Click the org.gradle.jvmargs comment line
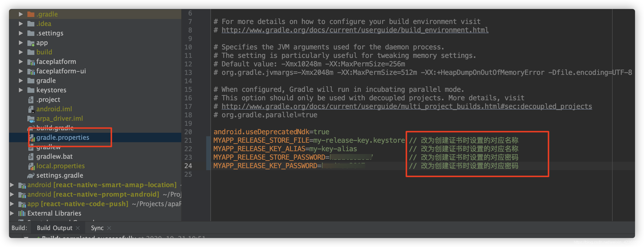Image resolution: width=644 pixels, height=247 pixels. tap(423, 73)
